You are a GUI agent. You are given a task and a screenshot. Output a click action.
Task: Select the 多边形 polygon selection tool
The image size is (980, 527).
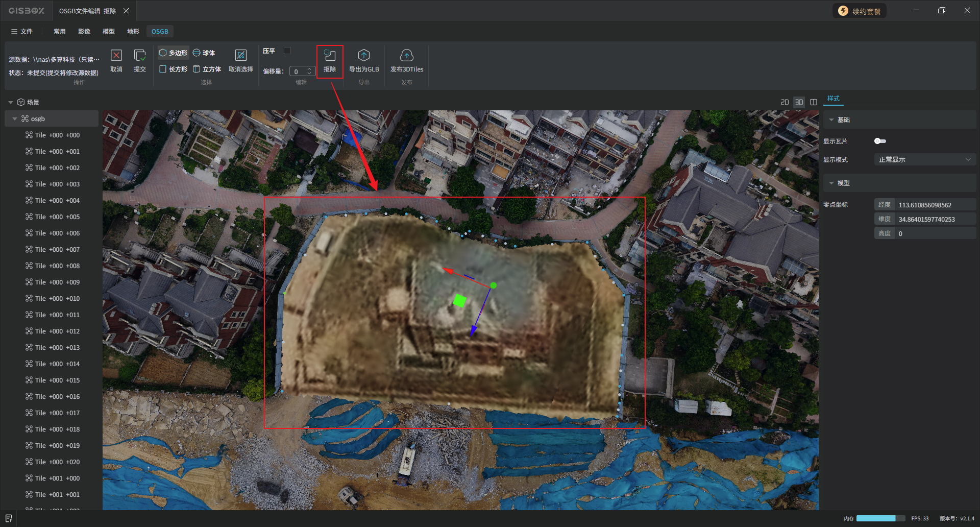coord(173,53)
